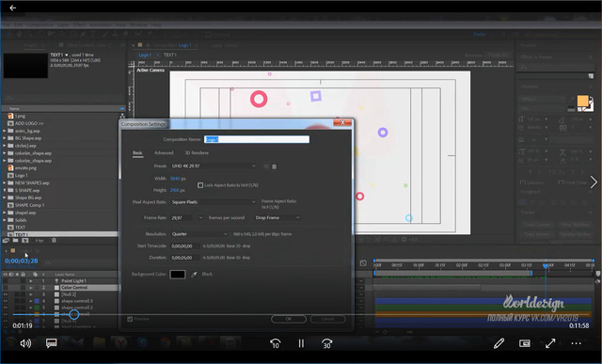Toggle the Preview checkbox in dialog

click(130, 319)
